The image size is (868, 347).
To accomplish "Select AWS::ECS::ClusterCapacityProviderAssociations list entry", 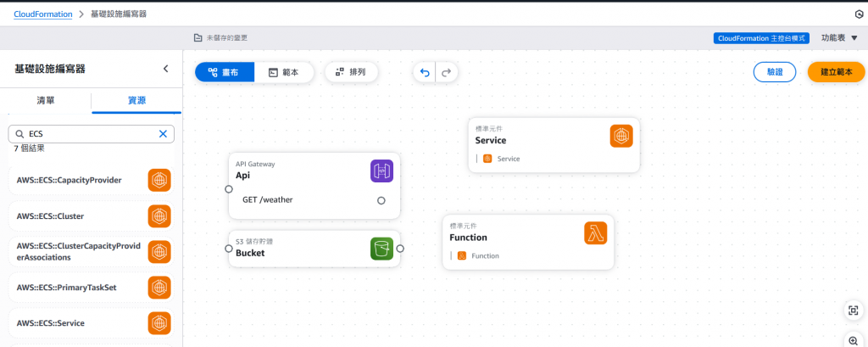I will 91,252.
